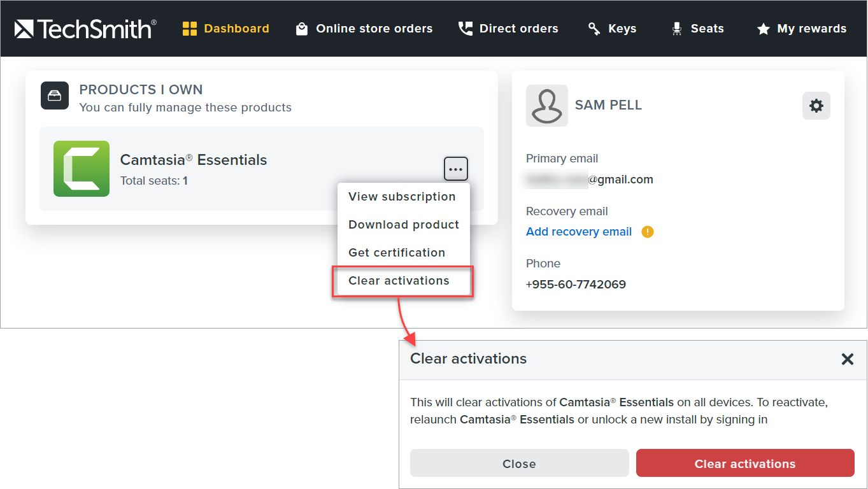Click the Products I Own box icon

click(55, 96)
